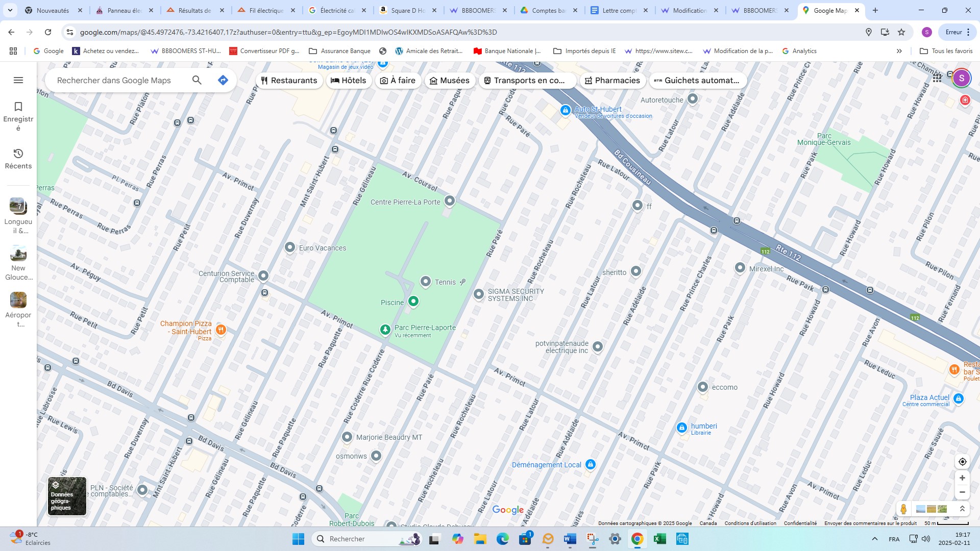Click the Euro Vacances pin
Image resolution: width=980 pixels, height=551 pixels.
[290, 247]
